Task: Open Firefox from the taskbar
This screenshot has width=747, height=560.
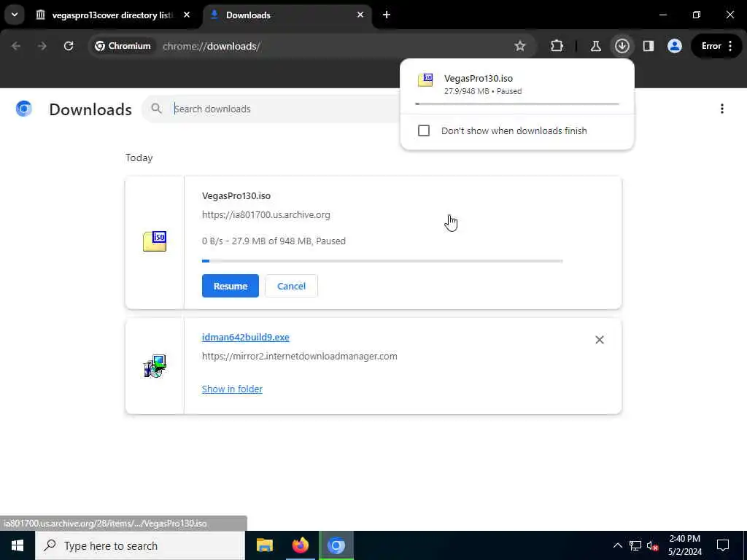Action: coord(300,545)
